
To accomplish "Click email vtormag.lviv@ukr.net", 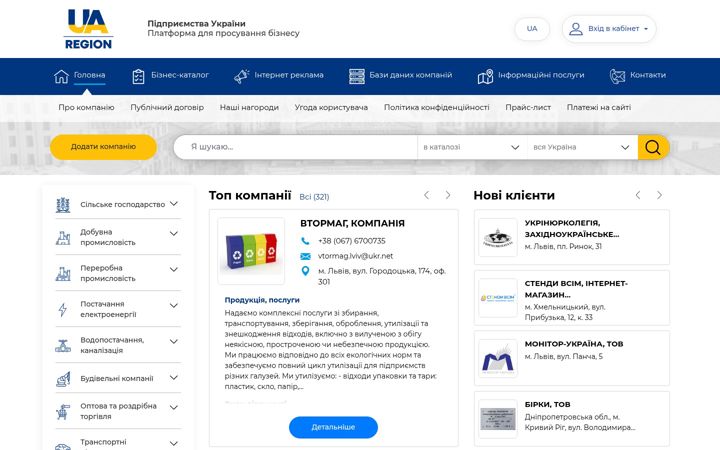I will [355, 256].
